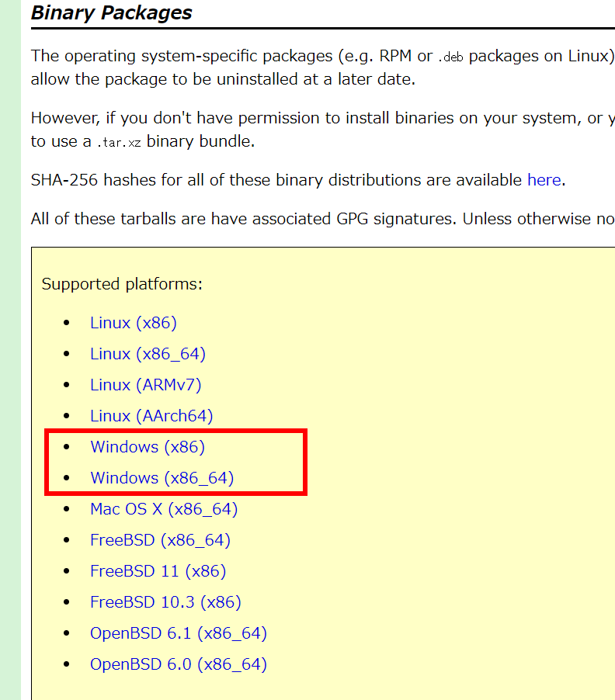Image resolution: width=615 pixels, height=700 pixels.
Task: Click the "However, if you don't have permission" line
Action: click(323, 118)
